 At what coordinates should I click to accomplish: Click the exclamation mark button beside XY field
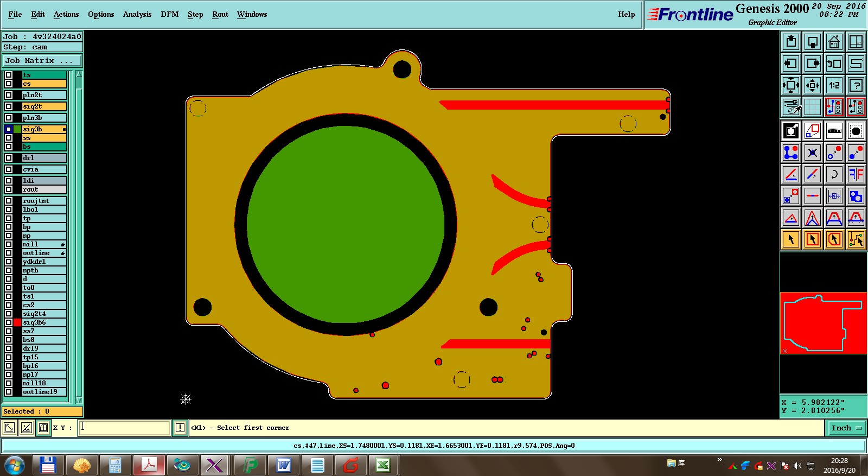tap(180, 428)
